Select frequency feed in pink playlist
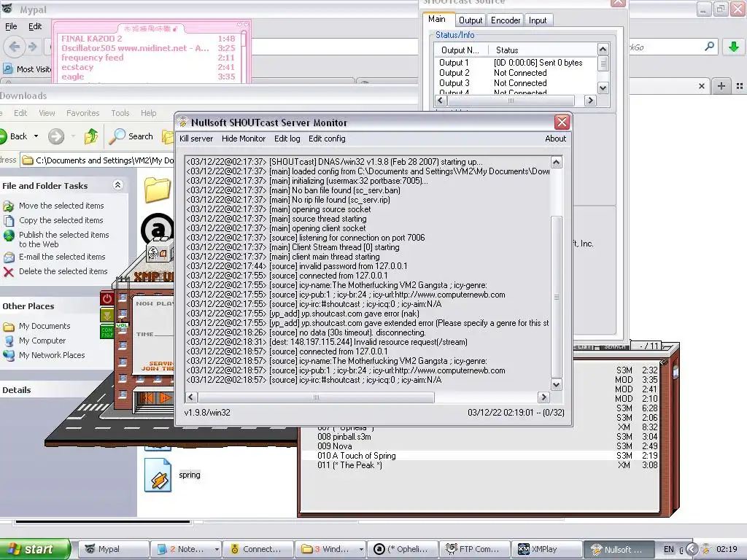 coord(148,58)
